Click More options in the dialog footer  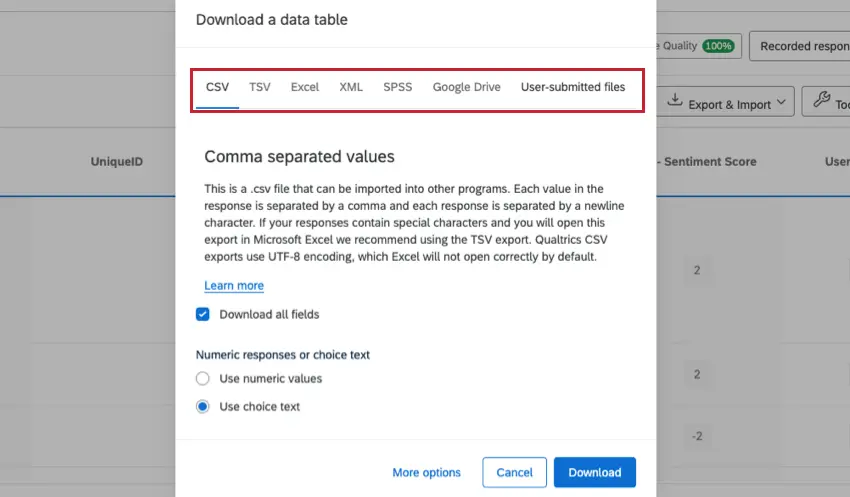426,473
